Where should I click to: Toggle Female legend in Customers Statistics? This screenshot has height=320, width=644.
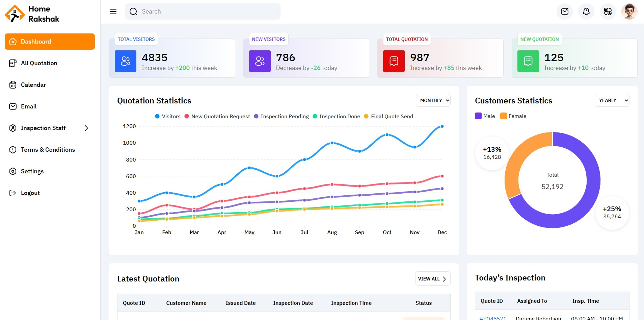pyautogui.click(x=513, y=116)
